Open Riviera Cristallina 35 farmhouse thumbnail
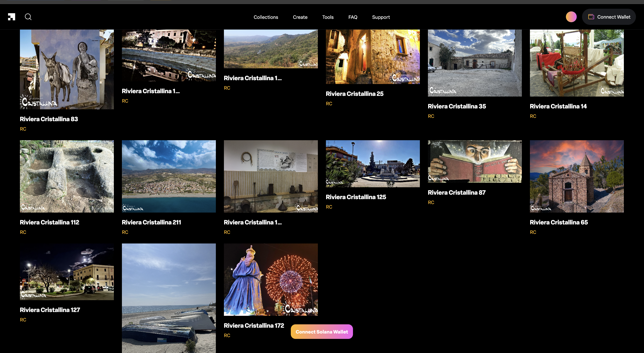Screen dimensions: 644x353 click(475, 63)
